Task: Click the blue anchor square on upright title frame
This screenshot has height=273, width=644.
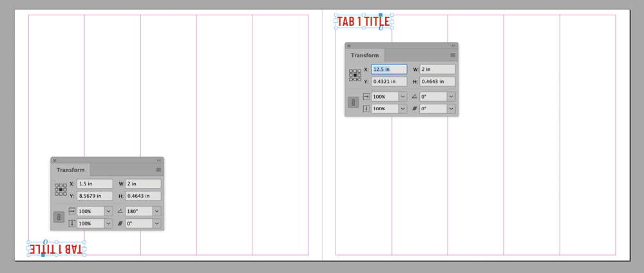Action: point(381,15)
